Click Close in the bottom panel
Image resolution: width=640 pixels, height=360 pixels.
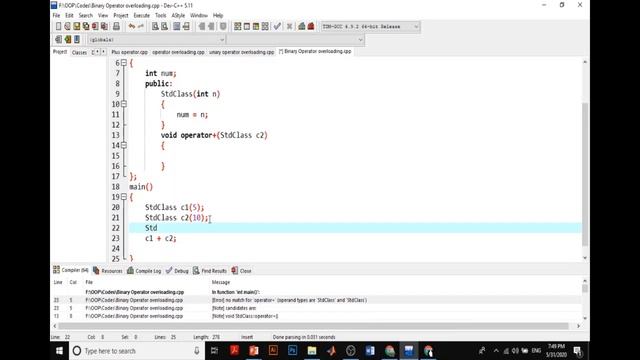[242, 271]
